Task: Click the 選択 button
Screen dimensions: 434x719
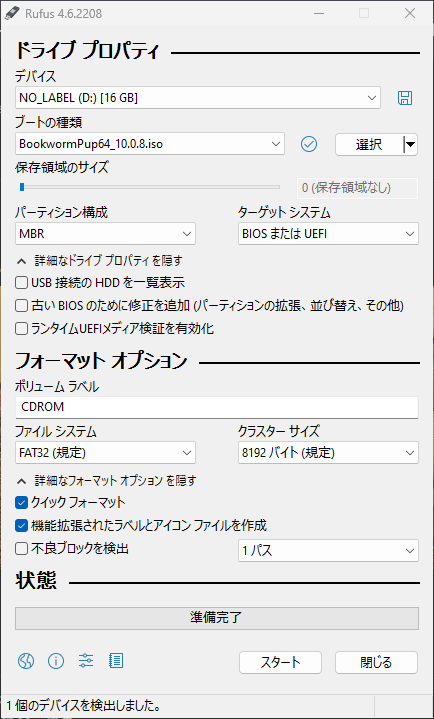Action: (369, 144)
